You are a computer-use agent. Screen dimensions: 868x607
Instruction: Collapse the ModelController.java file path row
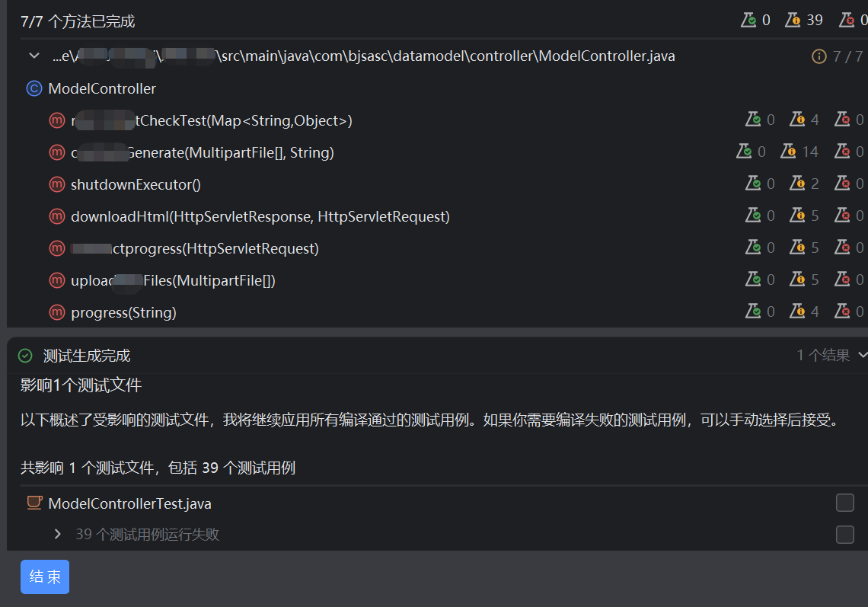click(x=33, y=56)
